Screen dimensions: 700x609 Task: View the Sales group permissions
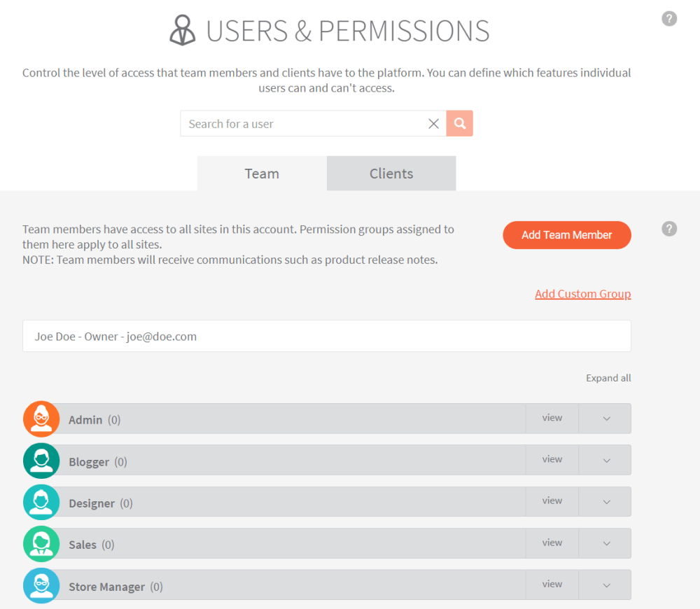pyautogui.click(x=552, y=543)
